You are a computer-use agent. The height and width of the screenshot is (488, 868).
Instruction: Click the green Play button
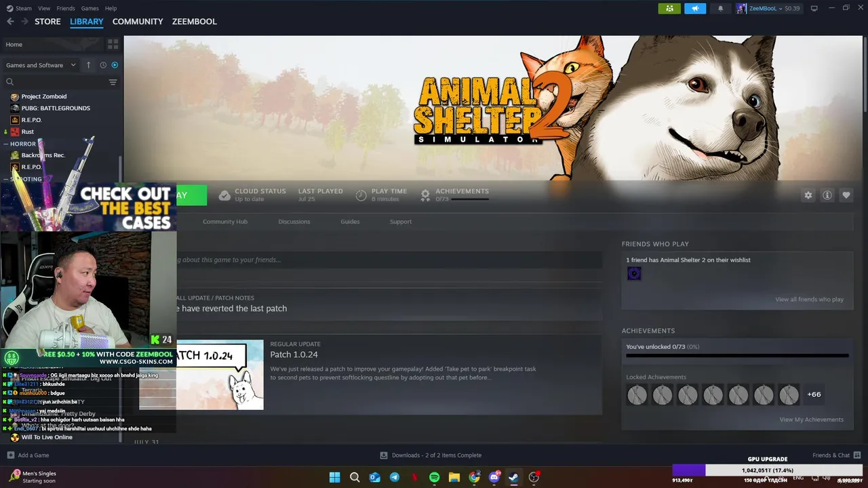pyautogui.click(x=191, y=195)
